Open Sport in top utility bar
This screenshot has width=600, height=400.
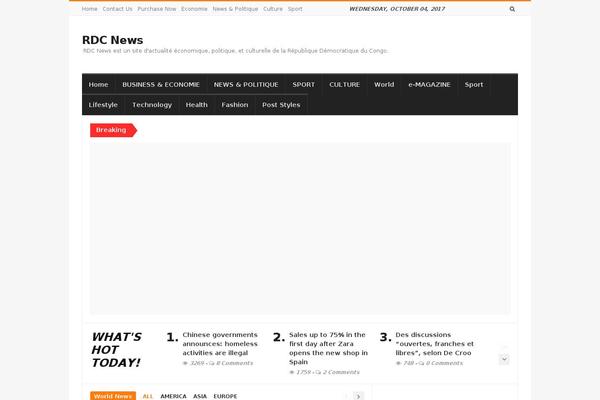pos(295,9)
